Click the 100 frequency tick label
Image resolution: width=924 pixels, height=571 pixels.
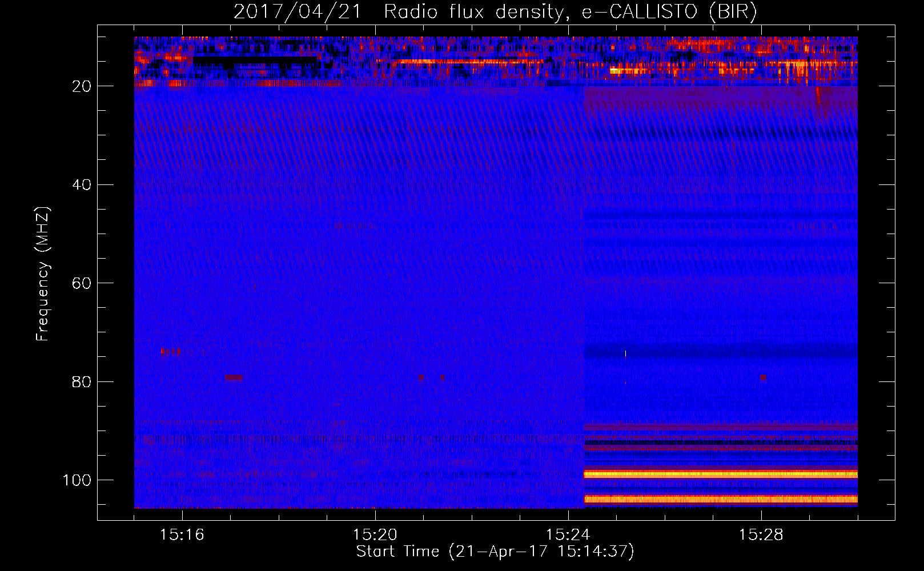click(x=77, y=480)
